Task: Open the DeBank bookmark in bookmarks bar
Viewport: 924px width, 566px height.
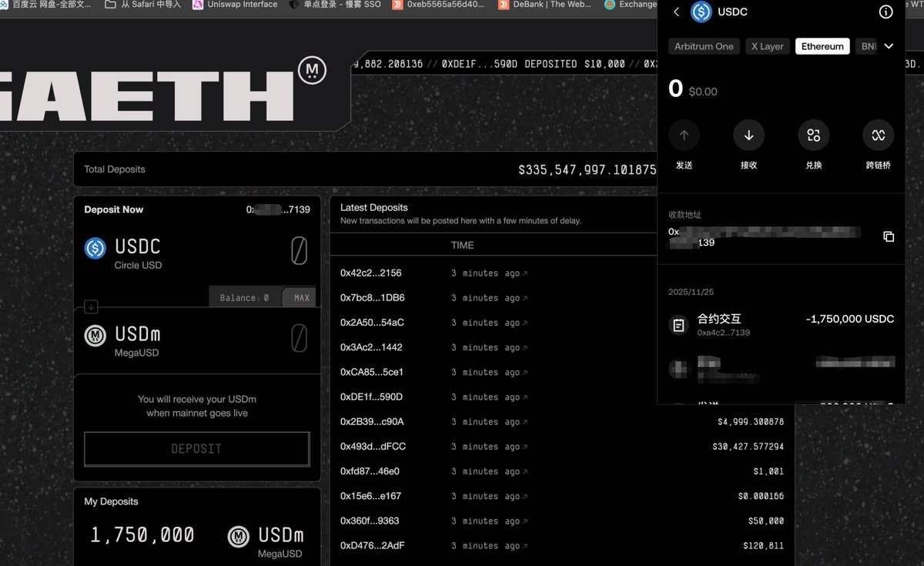Action: tap(544, 5)
